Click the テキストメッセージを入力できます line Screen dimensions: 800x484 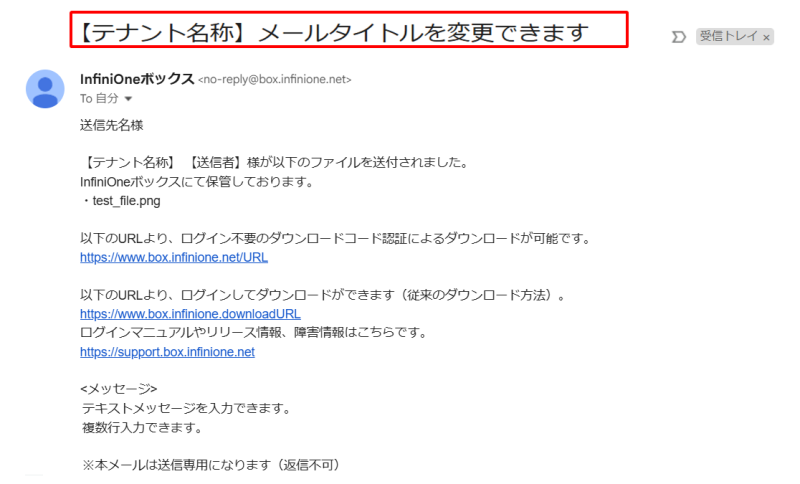coord(186,408)
